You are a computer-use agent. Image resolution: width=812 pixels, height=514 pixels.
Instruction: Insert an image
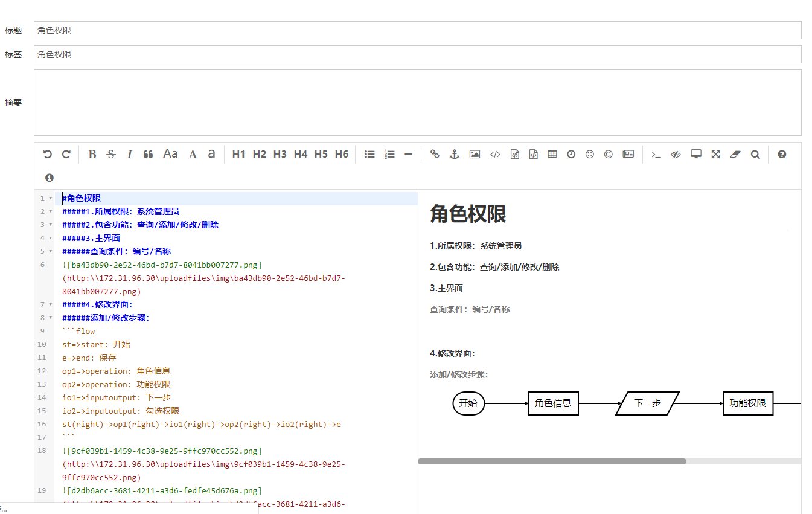(475, 155)
